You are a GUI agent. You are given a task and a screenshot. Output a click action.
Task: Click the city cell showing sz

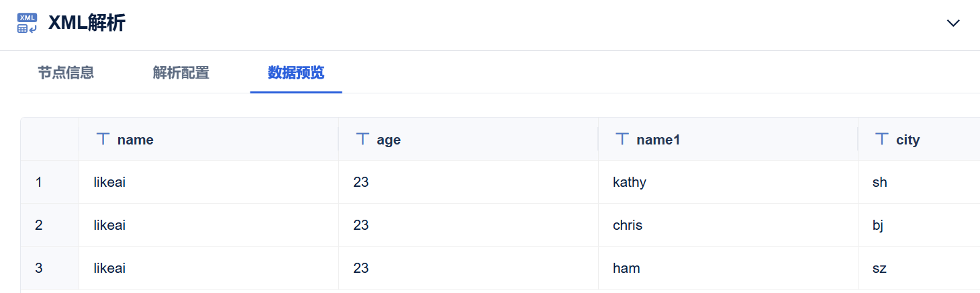[x=919, y=268]
